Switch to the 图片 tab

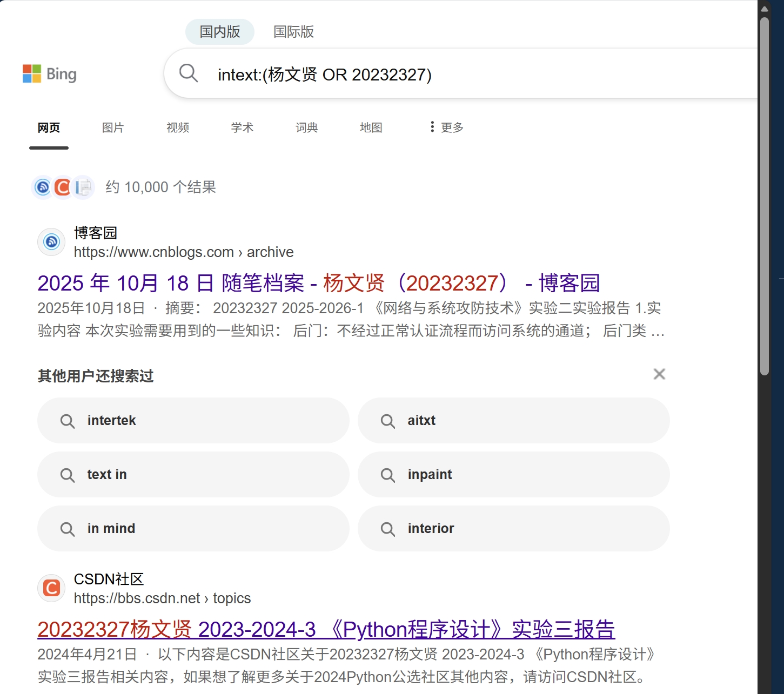[112, 127]
